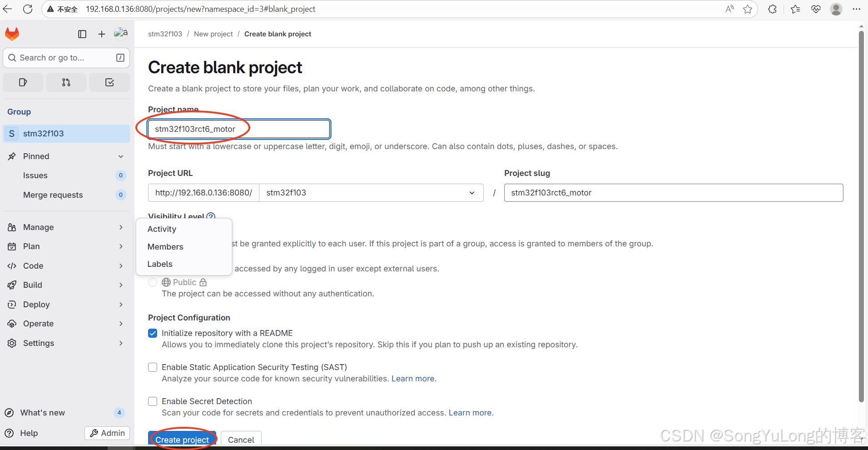Screen dimensions: 868x450
Task: Expand the Manage submenu chevron
Action: point(121,227)
